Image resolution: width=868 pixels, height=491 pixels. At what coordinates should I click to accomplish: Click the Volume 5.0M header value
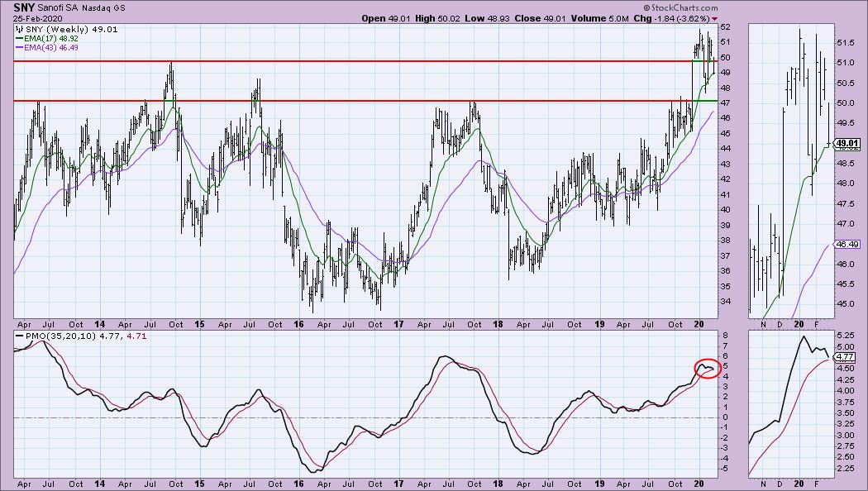(x=599, y=18)
